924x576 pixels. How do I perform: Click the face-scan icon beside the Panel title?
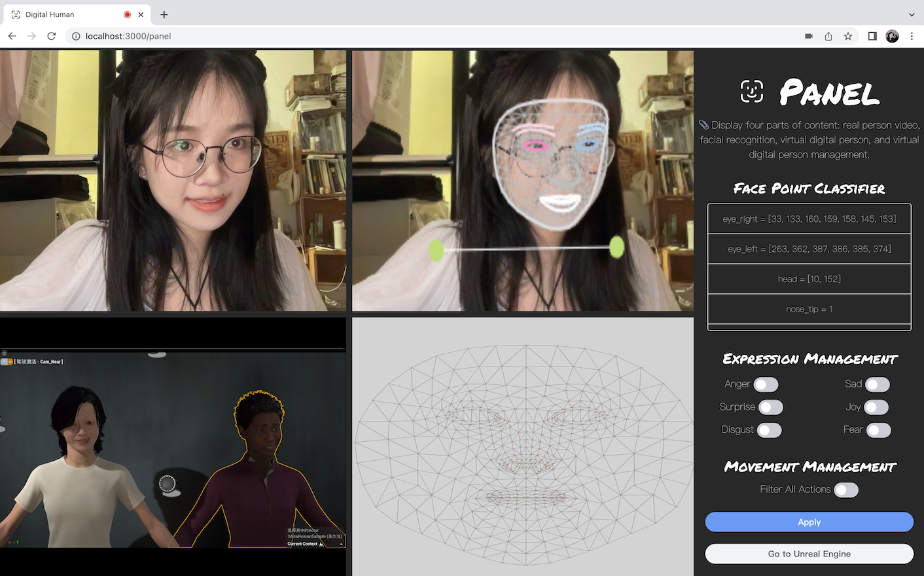[x=751, y=91]
